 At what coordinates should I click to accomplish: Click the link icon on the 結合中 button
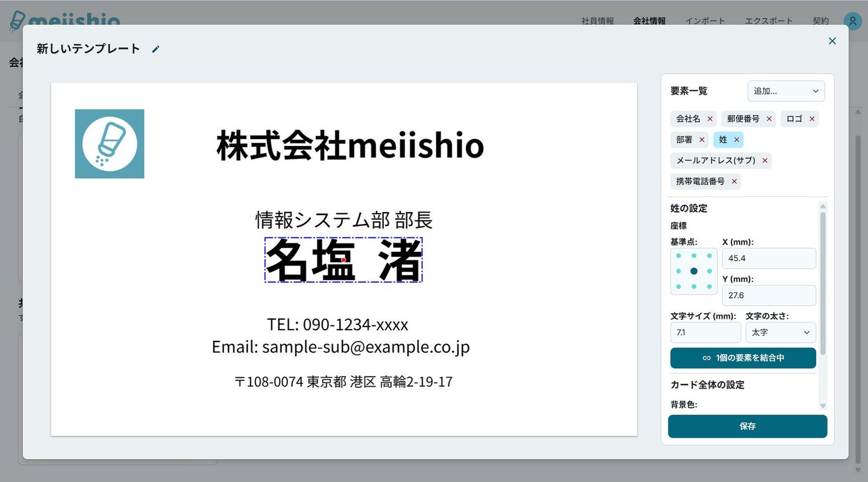(x=707, y=358)
